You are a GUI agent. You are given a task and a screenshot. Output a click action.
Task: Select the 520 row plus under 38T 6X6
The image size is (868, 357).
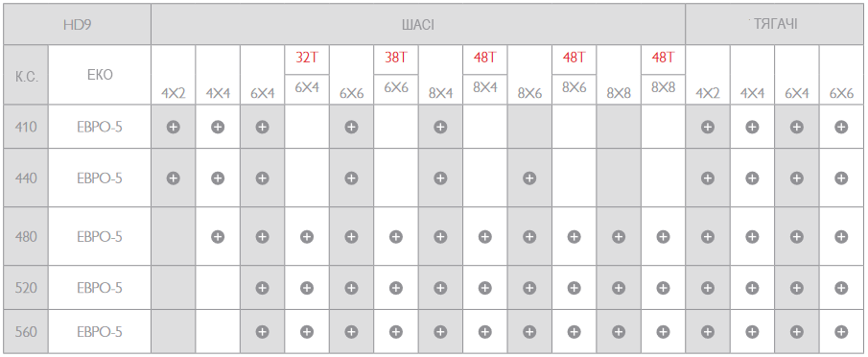coord(396,288)
